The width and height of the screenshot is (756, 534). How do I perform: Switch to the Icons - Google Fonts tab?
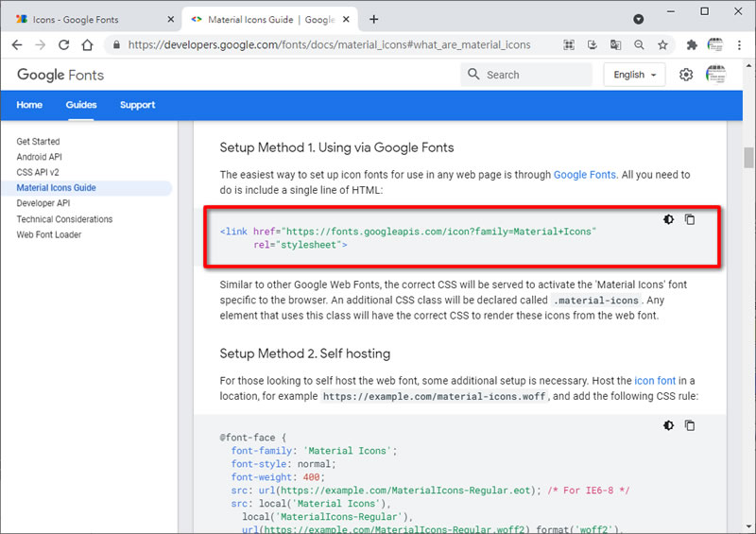point(92,19)
